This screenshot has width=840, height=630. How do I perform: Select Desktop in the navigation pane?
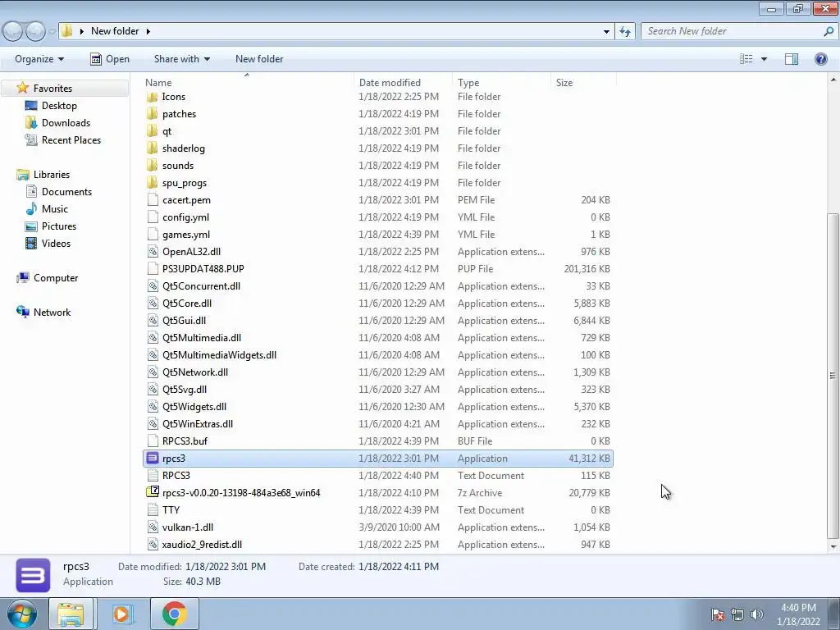coord(59,106)
